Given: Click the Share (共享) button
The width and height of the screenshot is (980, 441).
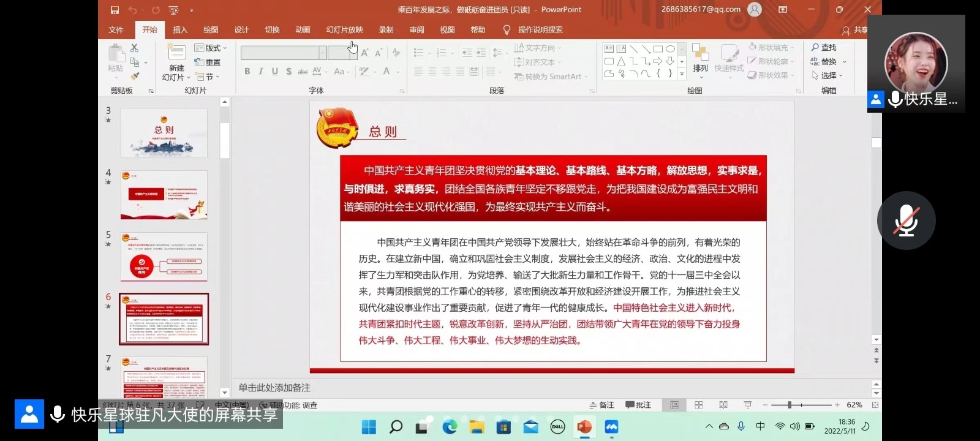Looking at the screenshot, I should click(855, 30).
